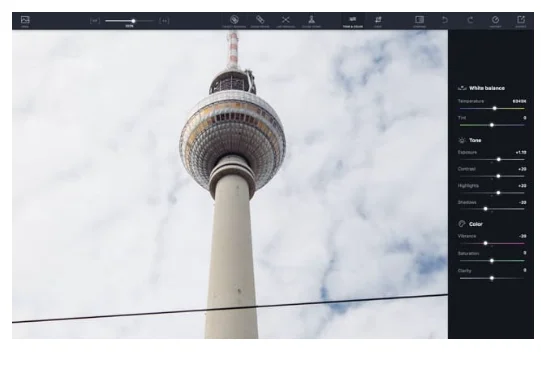Viewport: 541px width, 375px height.
Task: Click the Saturation label text
Action: pos(468,253)
